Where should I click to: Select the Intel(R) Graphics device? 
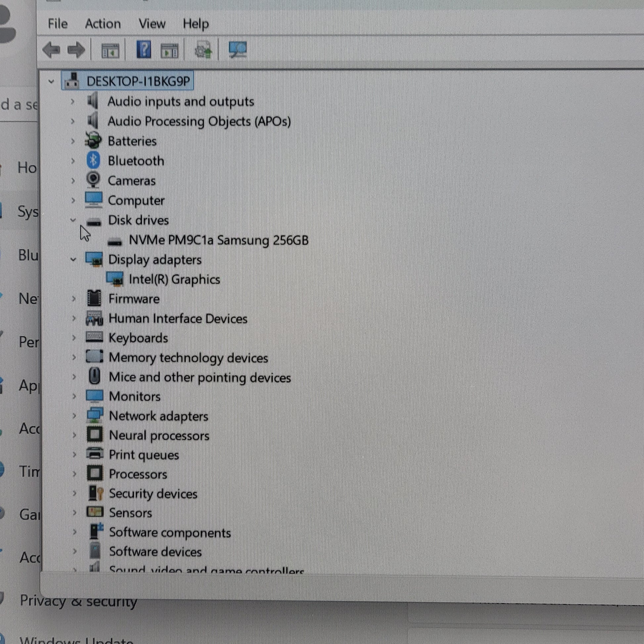174,279
